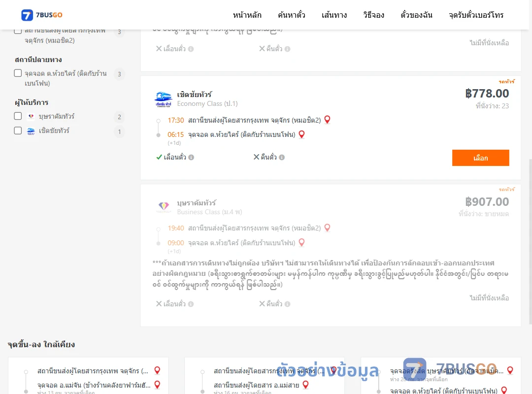Tick the หมอชิต2 departure station checkbox
532x394 pixels.
(x=18, y=32)
